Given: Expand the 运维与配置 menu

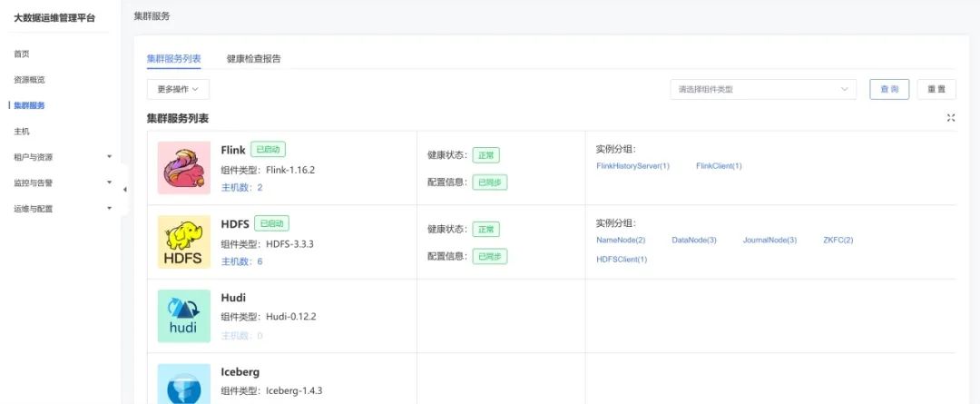Looking at the screenshot, I should pyautogui.click(x=60, y=209).
